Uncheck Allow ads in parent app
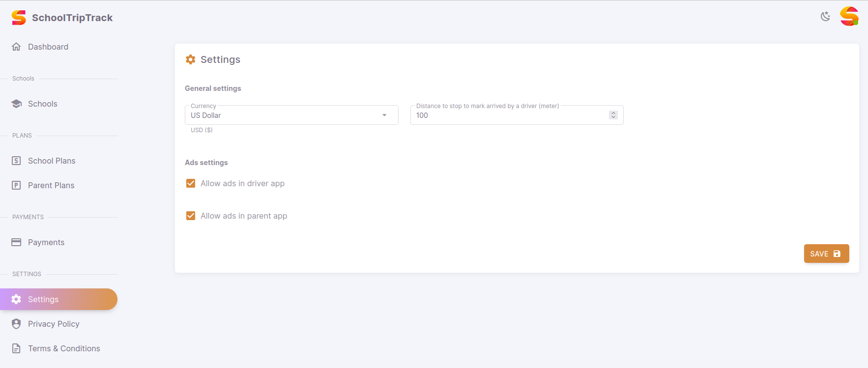The height and width of the screenshot is (368, 868). [x=191, y=216]
